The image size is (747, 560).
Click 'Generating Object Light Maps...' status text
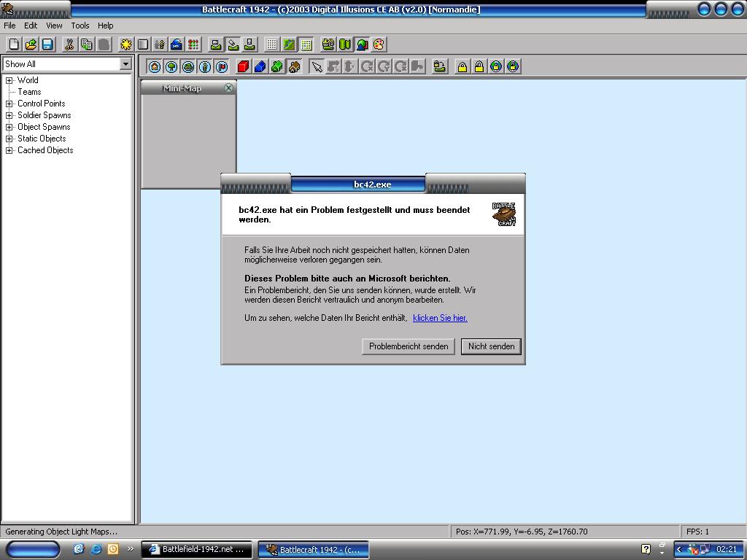tap(61, 532)
